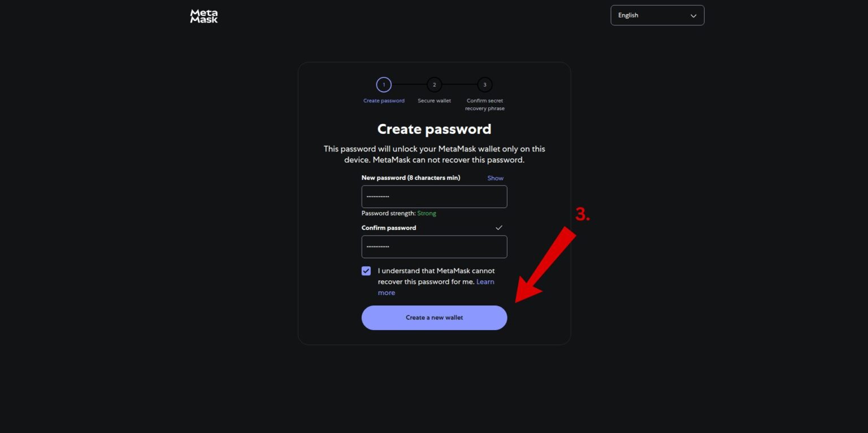Viewport: 868px width, 433px height.
Task: Select step 1 circle labeled Create password
Action: coord(384,84)
